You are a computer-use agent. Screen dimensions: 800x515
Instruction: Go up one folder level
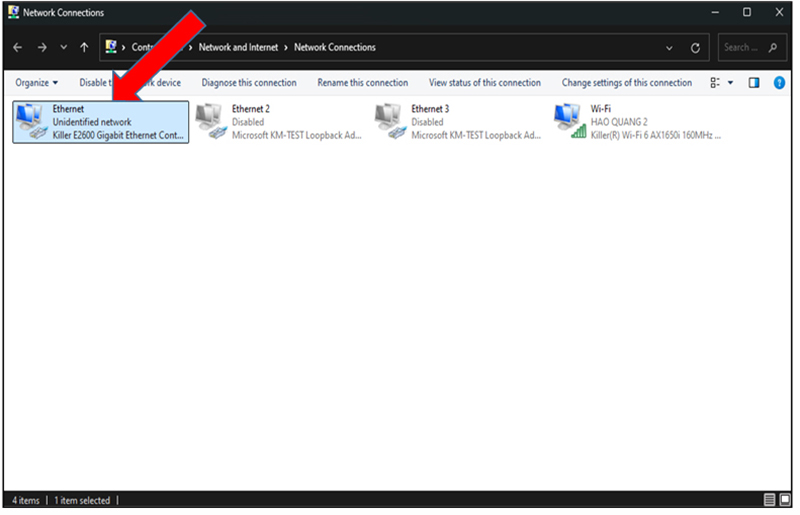[84, 47]
